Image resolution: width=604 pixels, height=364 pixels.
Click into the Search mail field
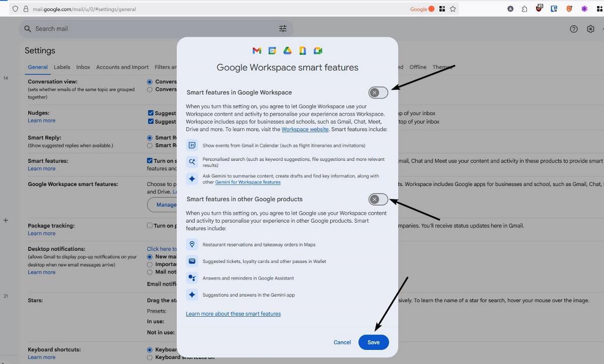click(151, 29)
